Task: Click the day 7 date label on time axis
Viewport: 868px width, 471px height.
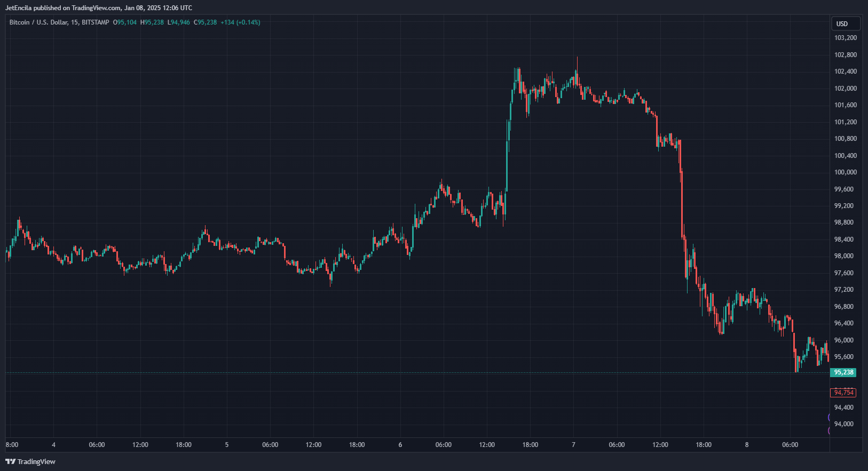Action: point(574,445)
